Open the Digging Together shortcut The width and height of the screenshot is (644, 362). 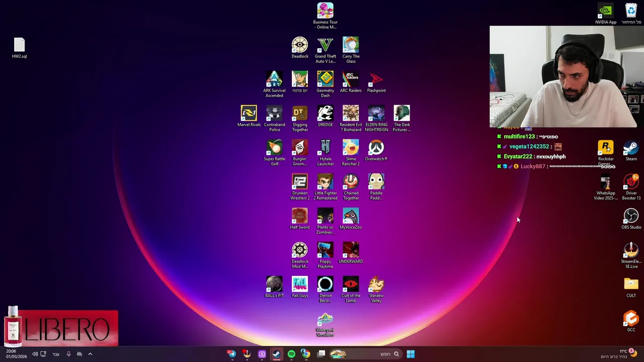point(300,118)
